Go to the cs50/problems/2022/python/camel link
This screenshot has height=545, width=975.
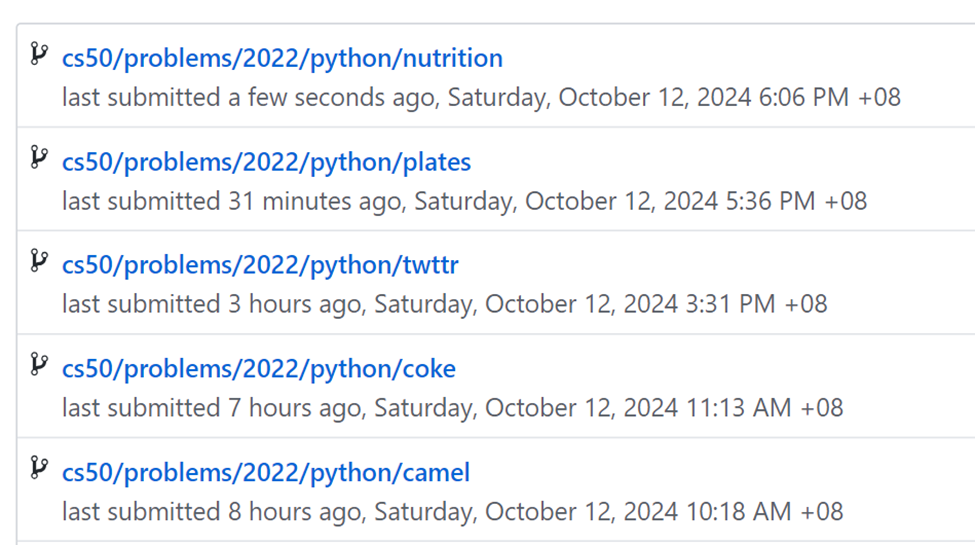tap(266, 473)
